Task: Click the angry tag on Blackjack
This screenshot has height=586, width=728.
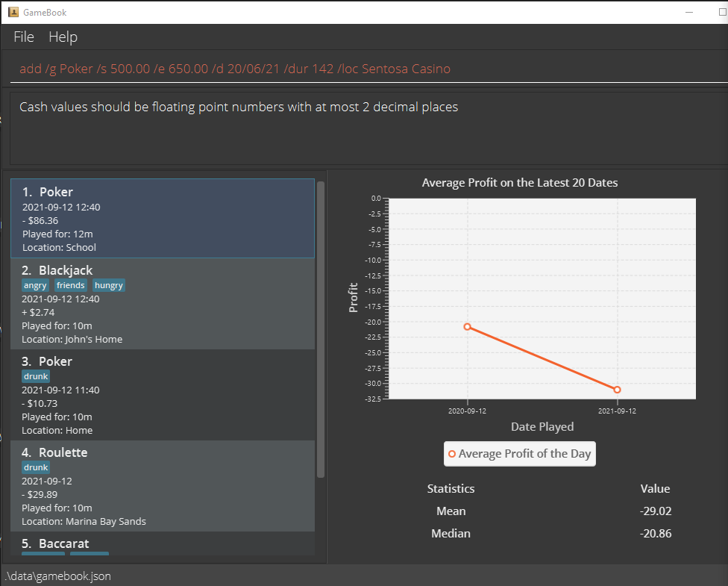Action: 35,285
